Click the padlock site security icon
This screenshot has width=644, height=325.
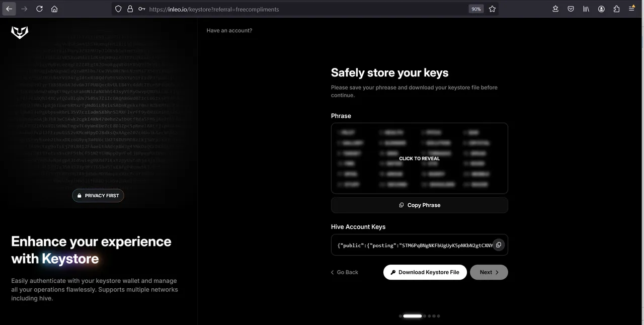[x=130, y=9]
